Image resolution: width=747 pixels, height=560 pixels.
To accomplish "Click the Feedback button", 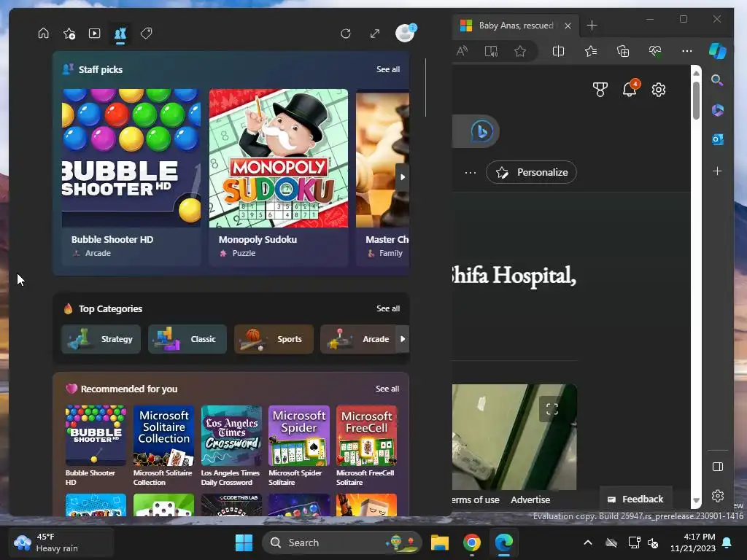I will pyautogui.click(x=635, y=499).
